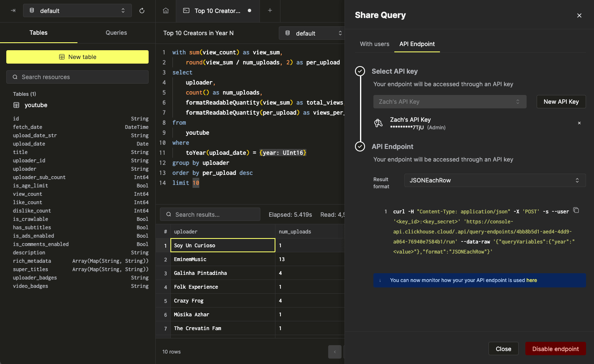Expand the Result format JSONEachRow dropdown
The width and height of the screenshot is (594, 364).
coord(495,180)
